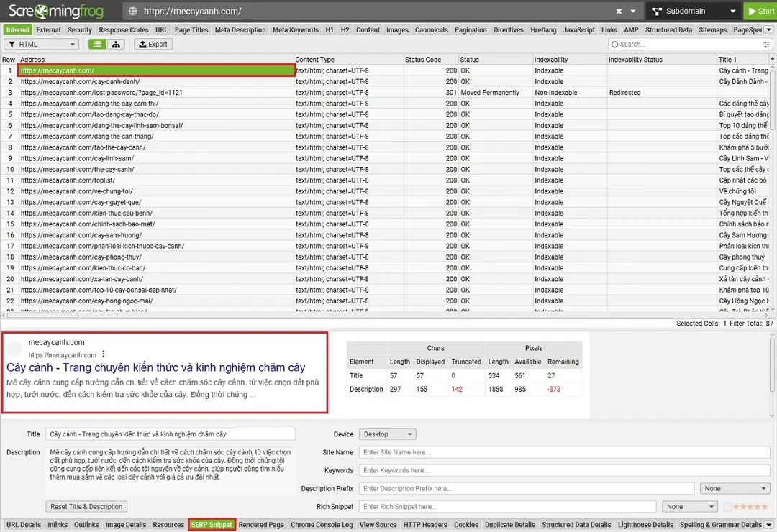
Task: Switch to Rendered Page tab
Action: tap(261, 525)
